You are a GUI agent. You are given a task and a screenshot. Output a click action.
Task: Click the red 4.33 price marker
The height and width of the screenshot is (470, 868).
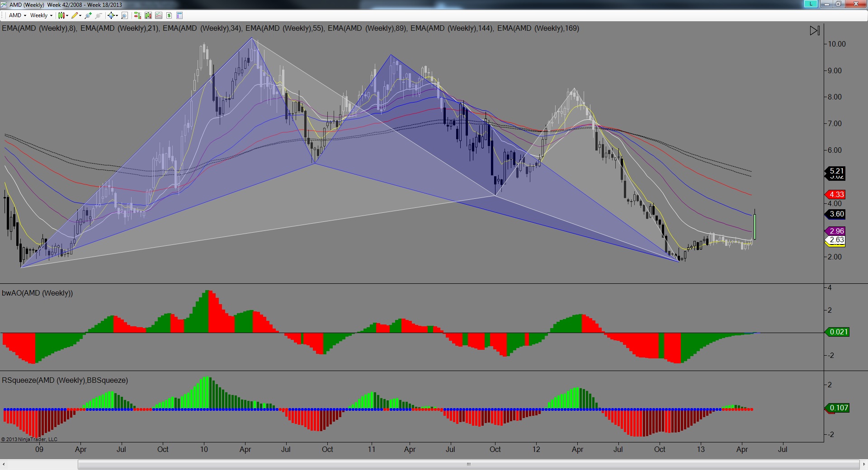pos(836,194)
